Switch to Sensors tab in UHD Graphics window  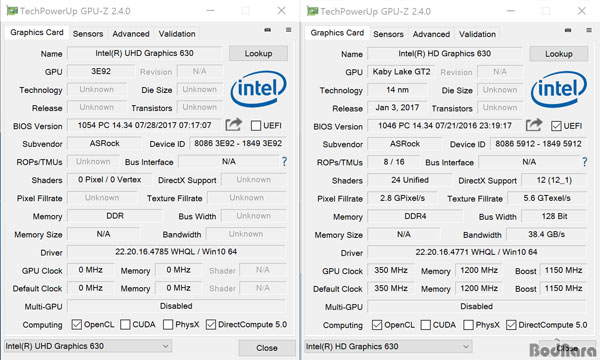click(88, 34)
